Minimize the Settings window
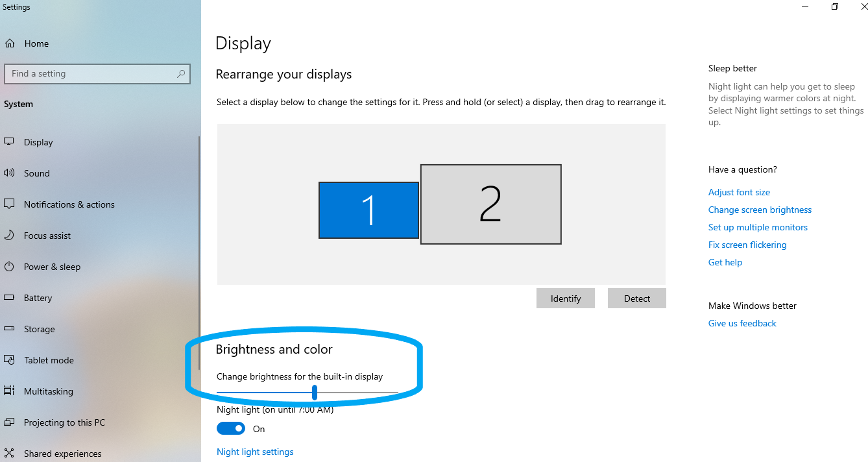868x462 pixels. tap(804, 7)
